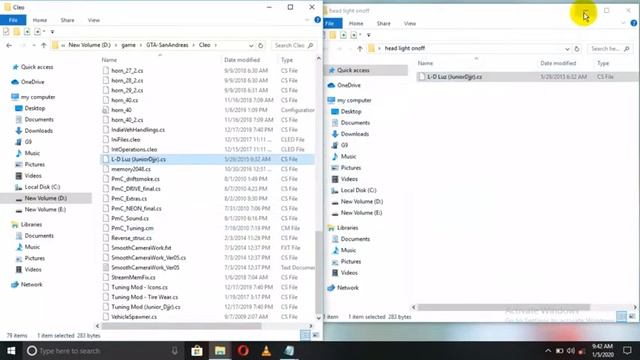
Task: Open the Home ribbon tab in Cleo window
Action: point(40,20)
